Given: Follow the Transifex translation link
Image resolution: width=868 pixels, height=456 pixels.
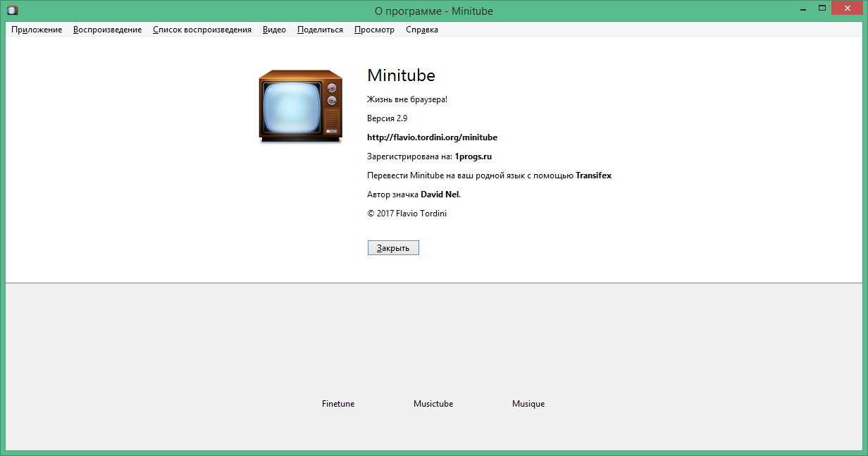Looking at the screenshot, I should [x=593, y=175].
